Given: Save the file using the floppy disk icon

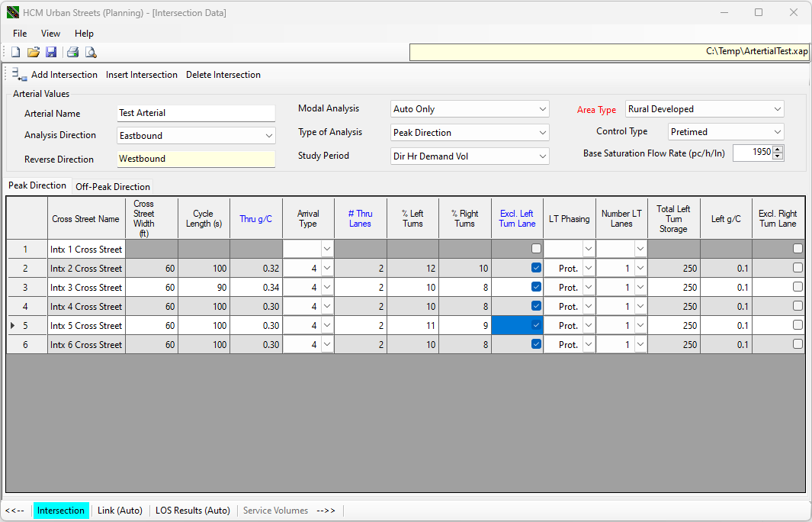Looking at the screenshot, I should pyautogui.click(x=51, y=52).
